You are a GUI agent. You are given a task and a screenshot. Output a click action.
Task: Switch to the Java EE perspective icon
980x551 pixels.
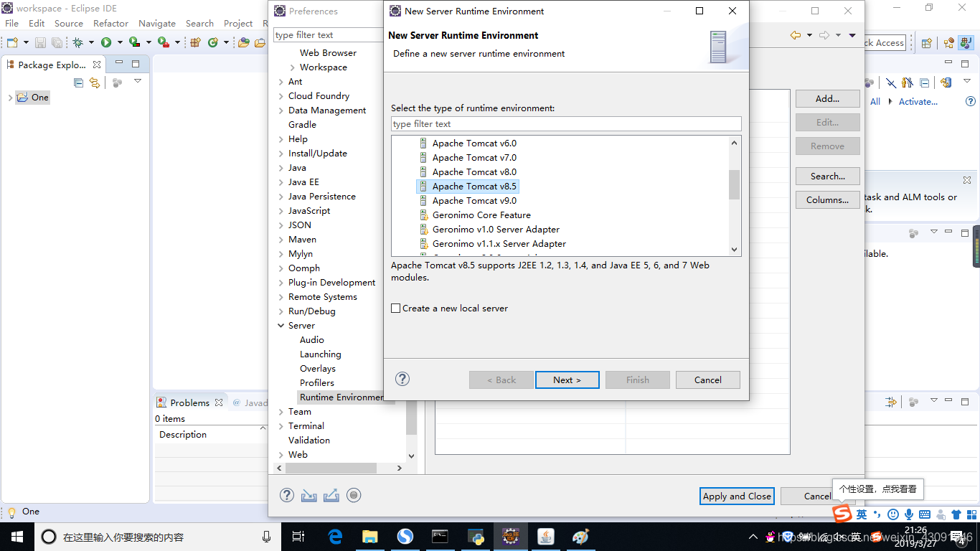(949, 43)
